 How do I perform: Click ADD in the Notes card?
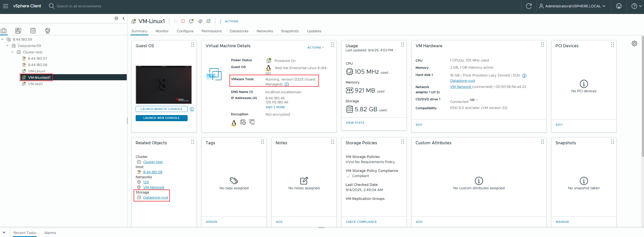[x=279, y=222]
